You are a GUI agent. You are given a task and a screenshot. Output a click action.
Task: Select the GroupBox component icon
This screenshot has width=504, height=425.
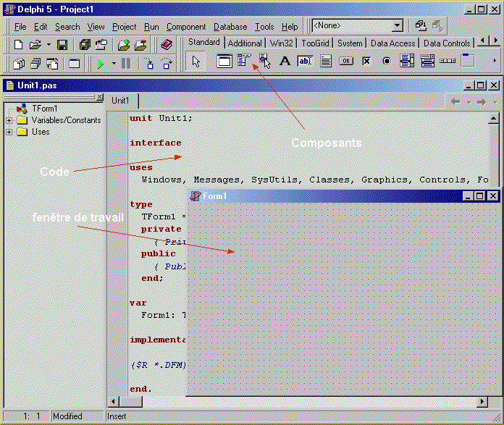coord(468,60)
